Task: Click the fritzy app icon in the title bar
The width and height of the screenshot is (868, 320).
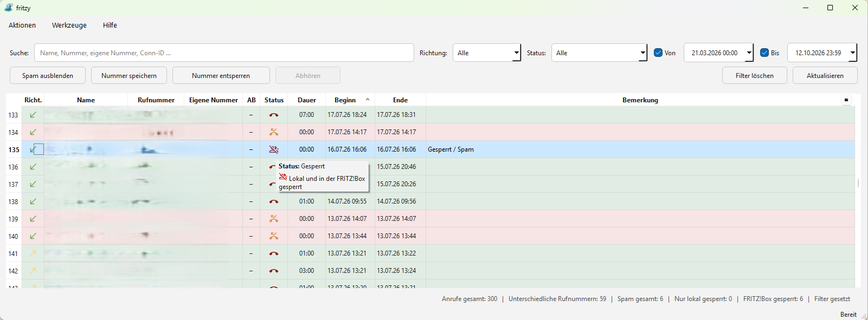Action: click(x=9, y=8)
